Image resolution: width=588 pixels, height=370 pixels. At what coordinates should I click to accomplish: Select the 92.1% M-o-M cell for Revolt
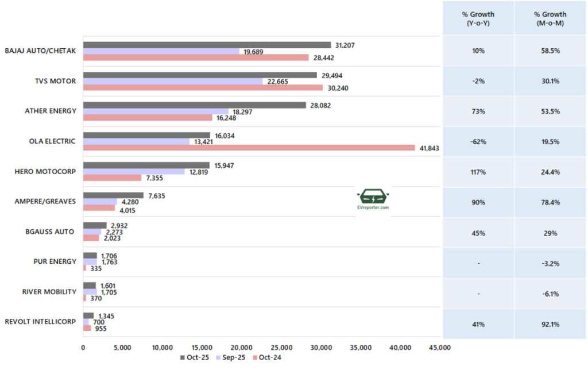point(550,324)
